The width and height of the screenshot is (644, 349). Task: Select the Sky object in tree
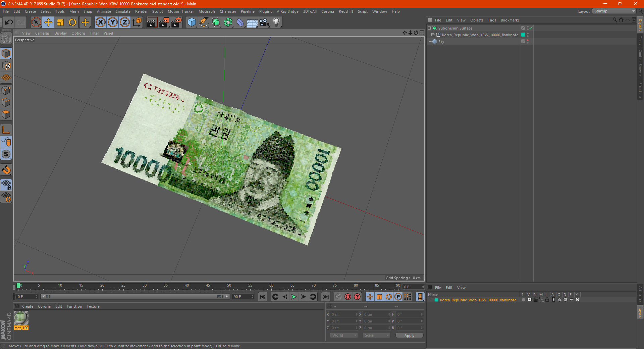[x=441, y=42]
